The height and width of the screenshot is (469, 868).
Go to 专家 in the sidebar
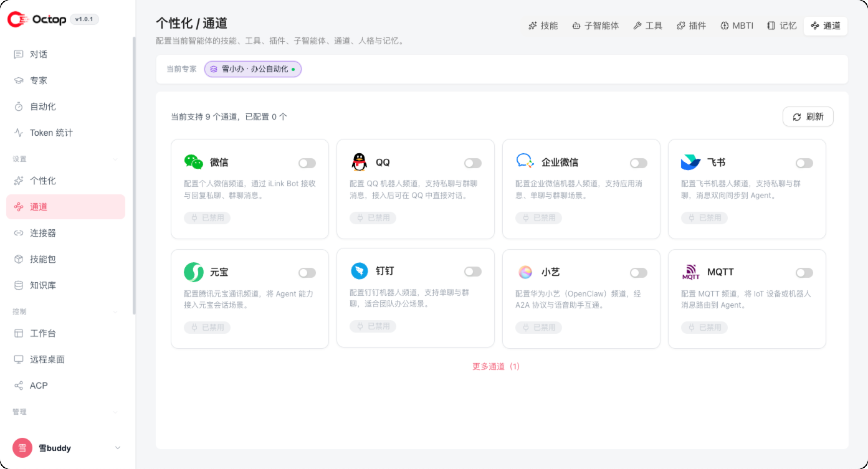coord(65,80)
